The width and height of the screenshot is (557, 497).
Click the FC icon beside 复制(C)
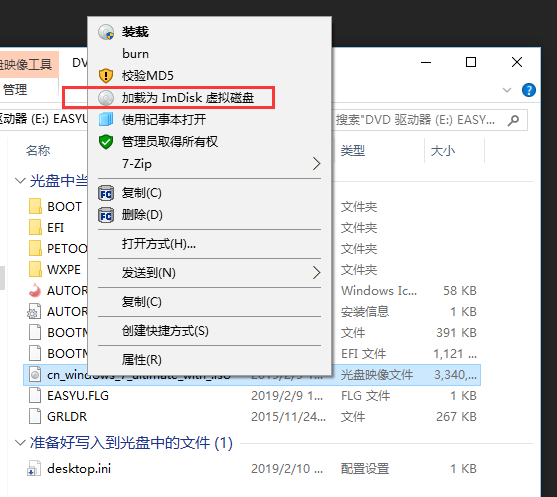(x=106, y=193)
